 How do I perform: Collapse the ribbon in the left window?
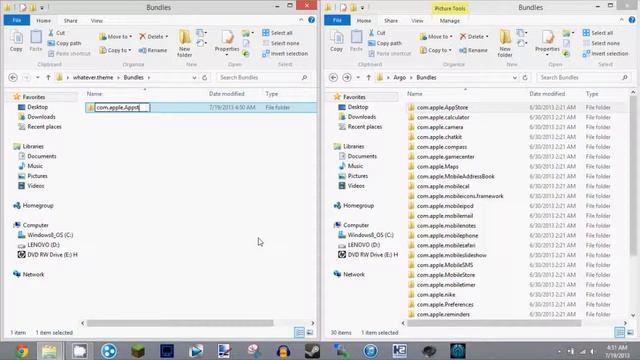[x=301, y=20]
